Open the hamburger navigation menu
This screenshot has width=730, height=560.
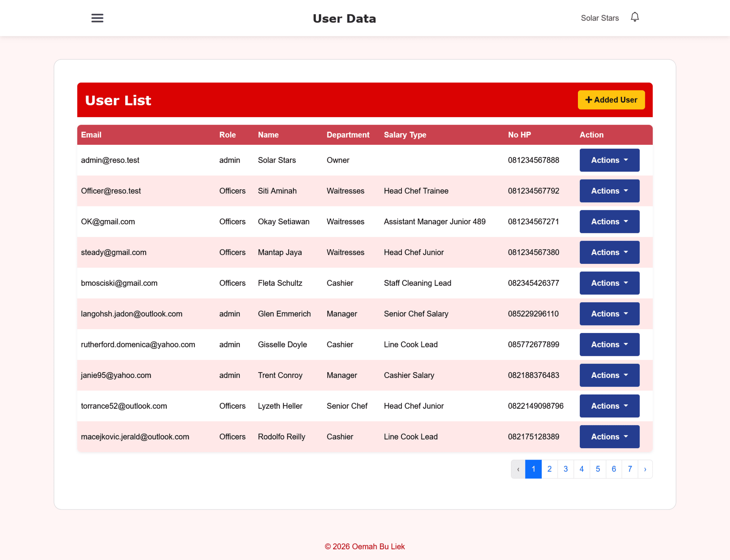pyautogui.click(x=97, y=18)
